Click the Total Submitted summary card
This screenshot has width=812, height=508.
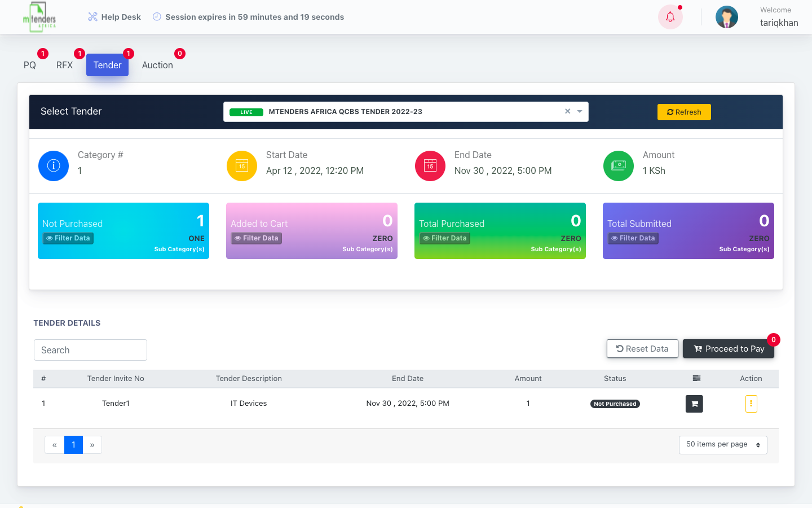(689, 231)
